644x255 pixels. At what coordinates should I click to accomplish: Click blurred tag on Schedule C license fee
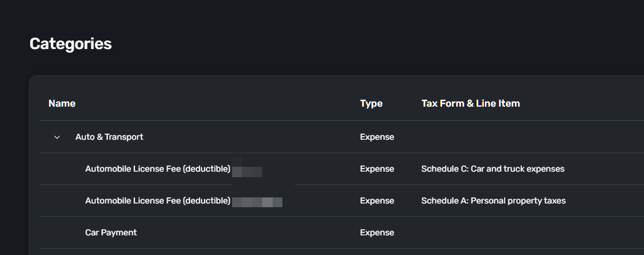[x=247, y=170]
